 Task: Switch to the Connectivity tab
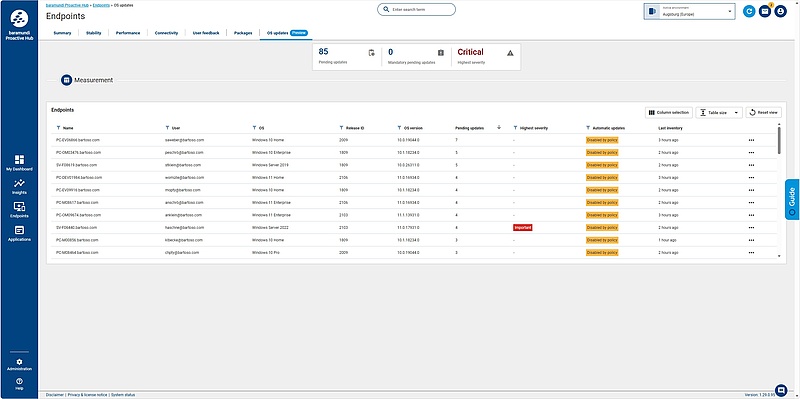[x=166, y=33]
